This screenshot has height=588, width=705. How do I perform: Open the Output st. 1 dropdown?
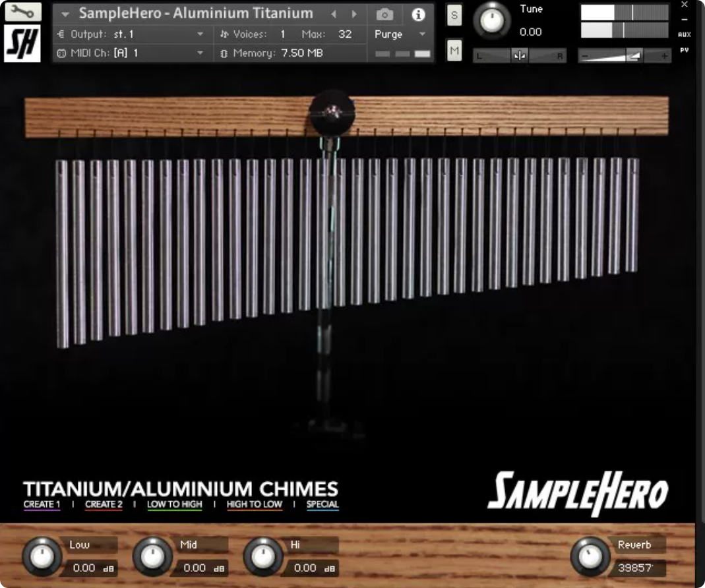(132, 34)
